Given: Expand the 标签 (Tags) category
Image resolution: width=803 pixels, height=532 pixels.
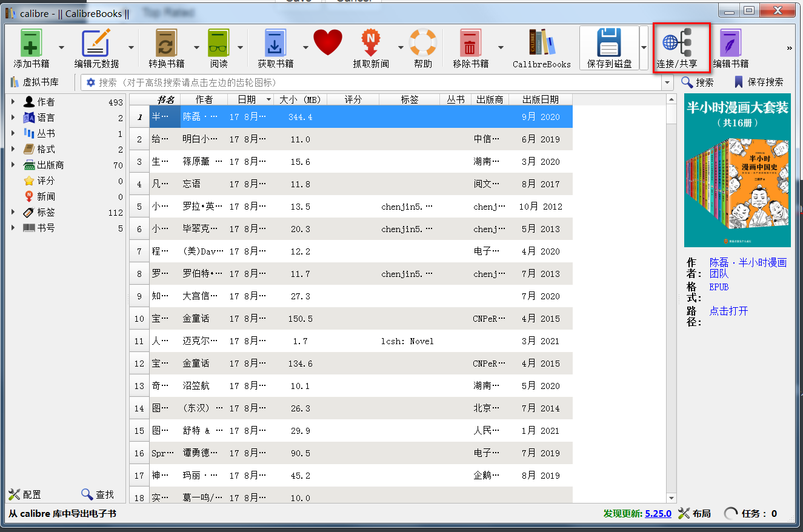Looking at the screenshot, I should coord(13,211).
